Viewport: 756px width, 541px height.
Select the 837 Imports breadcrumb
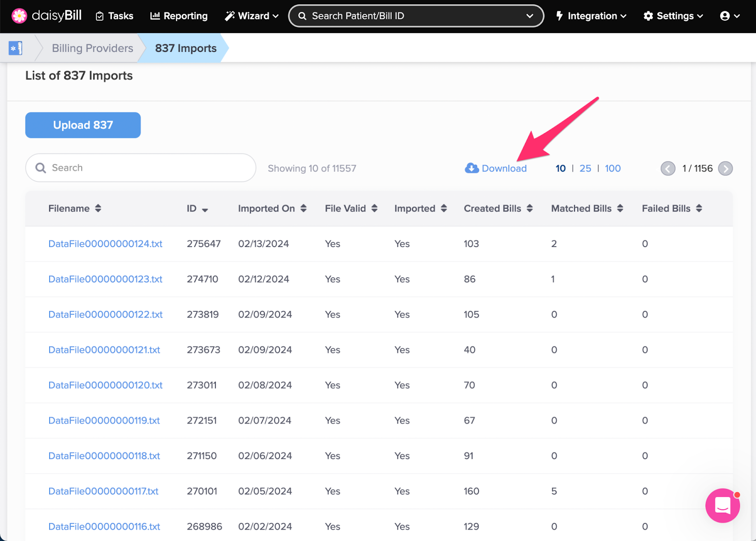(186, 48)
